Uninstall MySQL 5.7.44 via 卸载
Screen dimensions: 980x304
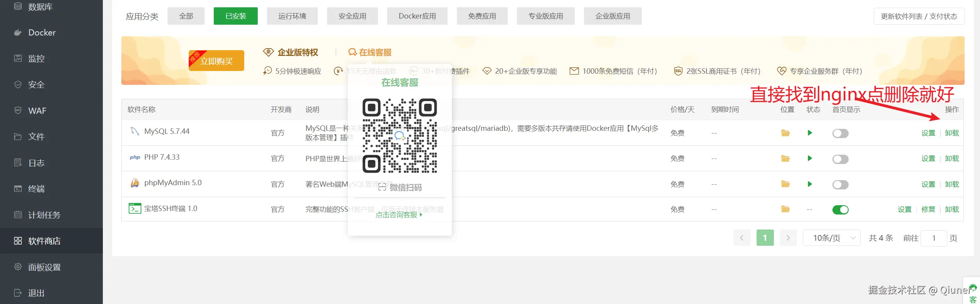pyautogui.click(x=952, y=133)
